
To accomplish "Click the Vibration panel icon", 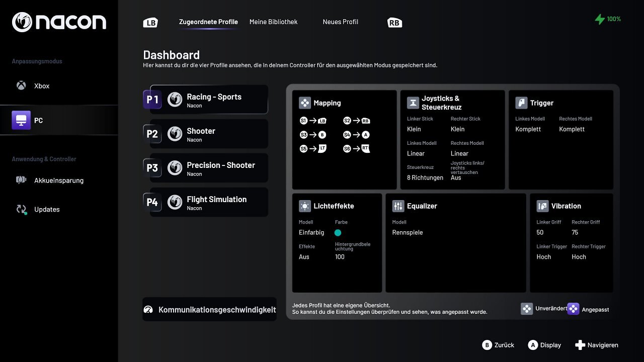I will [x=542, y=206].
